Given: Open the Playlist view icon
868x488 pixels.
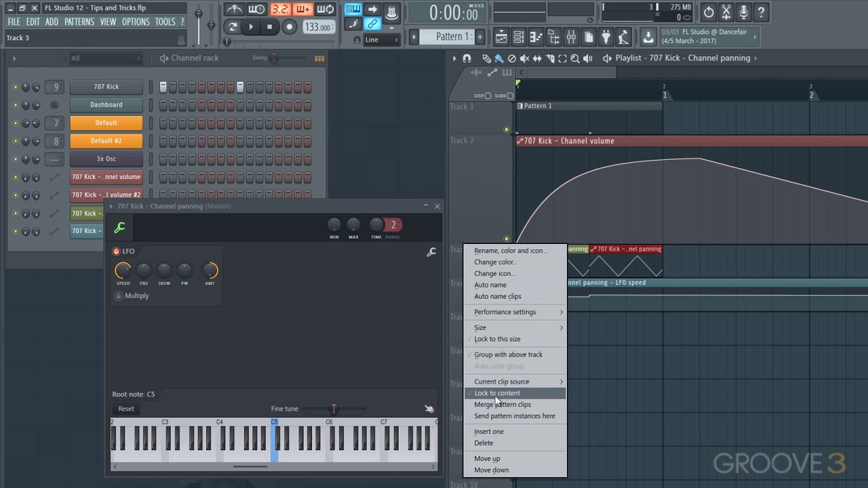Looking at the screenshot, I should pos(501,37).
